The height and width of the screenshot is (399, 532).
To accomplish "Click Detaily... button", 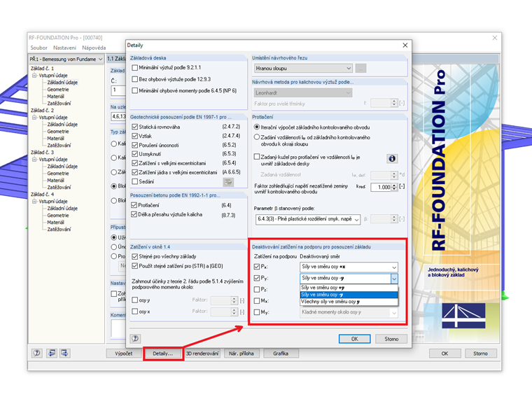I will (163, 353).
